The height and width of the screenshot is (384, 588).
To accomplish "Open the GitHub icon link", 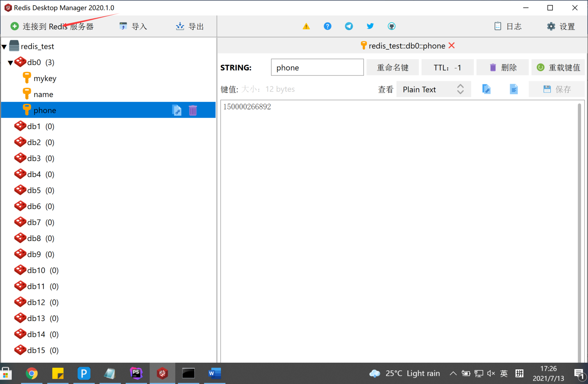I will click(391, 26).
